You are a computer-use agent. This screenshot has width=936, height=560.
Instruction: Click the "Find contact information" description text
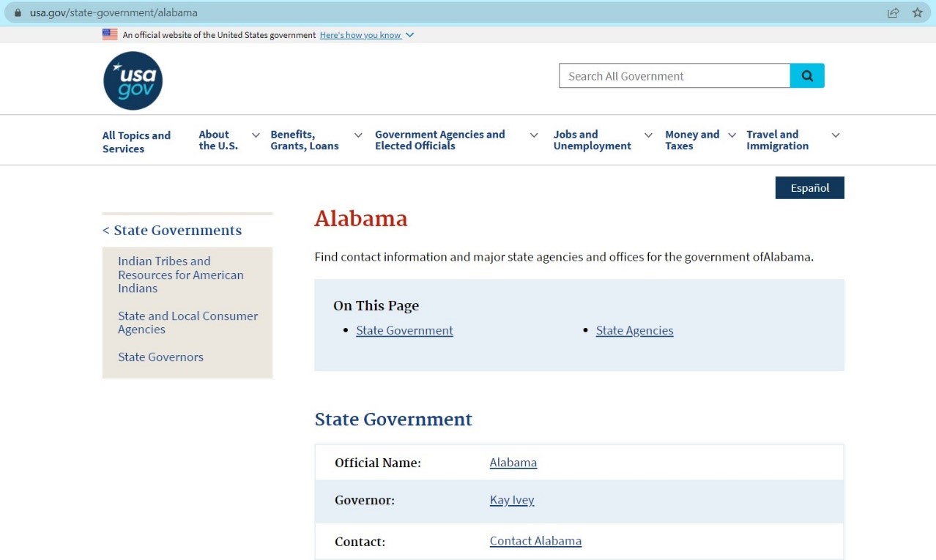564,257
